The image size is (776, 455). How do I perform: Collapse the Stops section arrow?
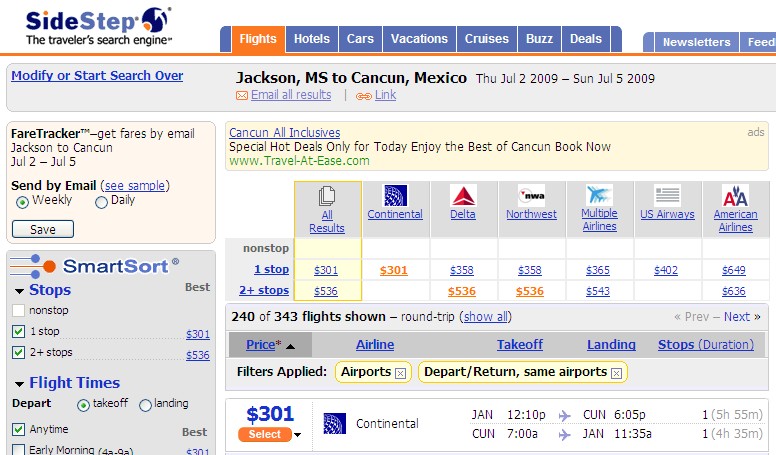(x=19, y=291)
